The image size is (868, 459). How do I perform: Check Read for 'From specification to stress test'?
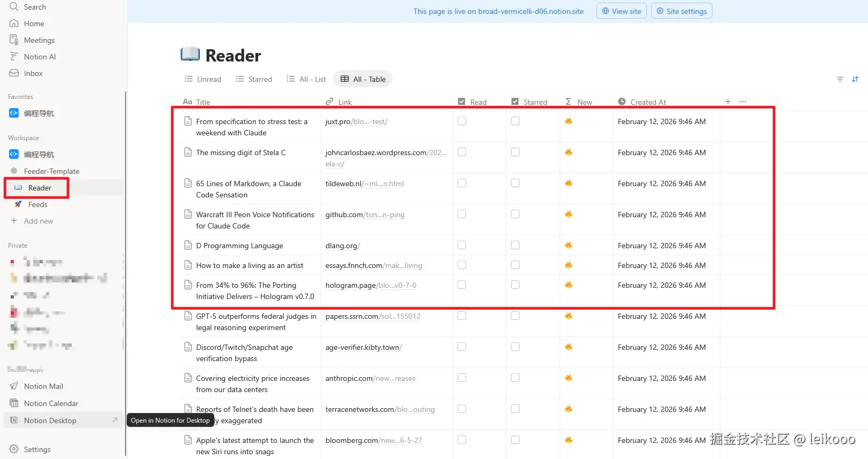pos(462,121)
